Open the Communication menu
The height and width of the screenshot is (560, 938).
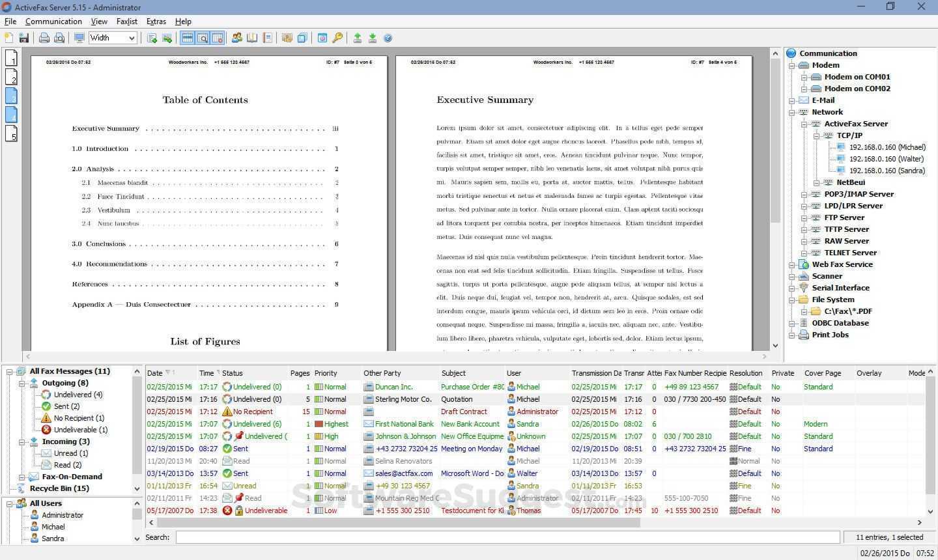pos(53,21)
